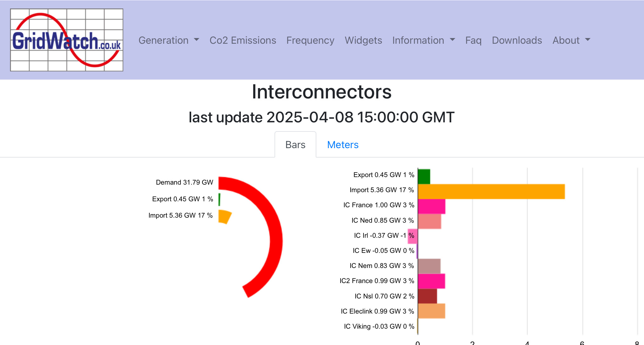Open the Downloads page

tap(517, 40)
